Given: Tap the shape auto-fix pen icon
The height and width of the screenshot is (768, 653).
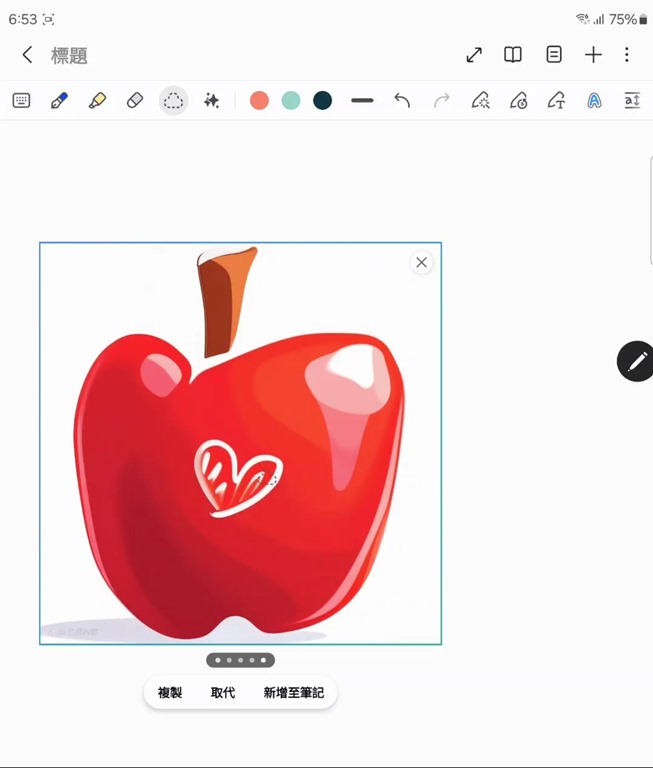Looking at the screenshot, I should pyautogui.click(x=519, y=100).
